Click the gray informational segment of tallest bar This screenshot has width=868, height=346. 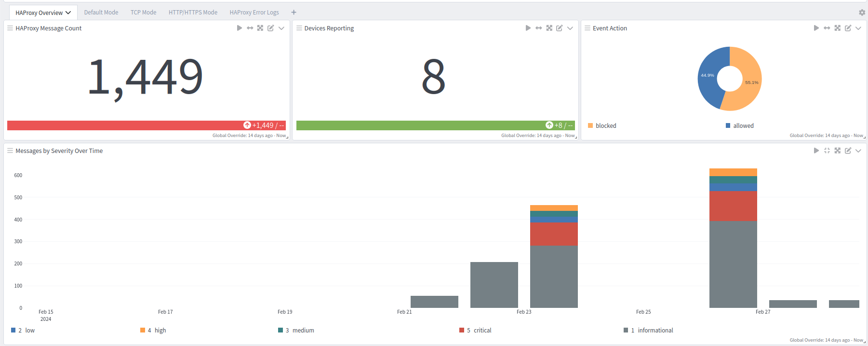point(733,264)
